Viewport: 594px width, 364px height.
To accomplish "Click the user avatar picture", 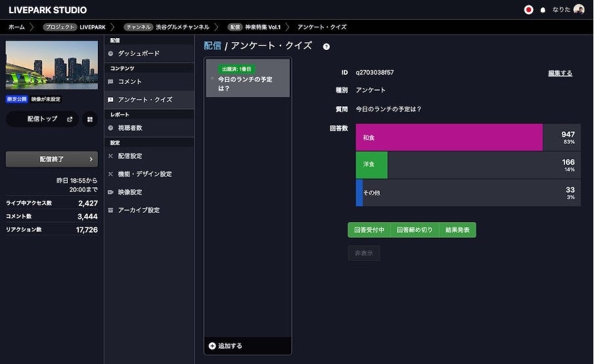I will coord(579,10).
